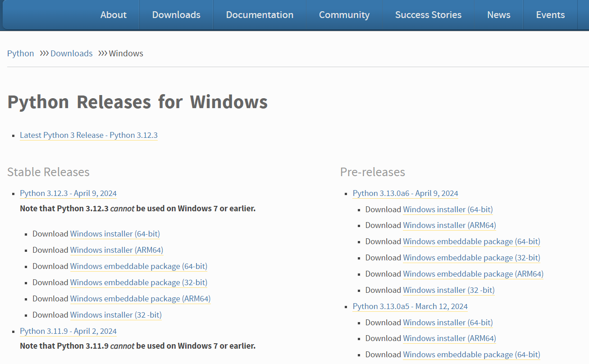The width and height of the screenshot is (589, 364).
Task: Click the Stable Releases heading
Action: tap(48, 172)
